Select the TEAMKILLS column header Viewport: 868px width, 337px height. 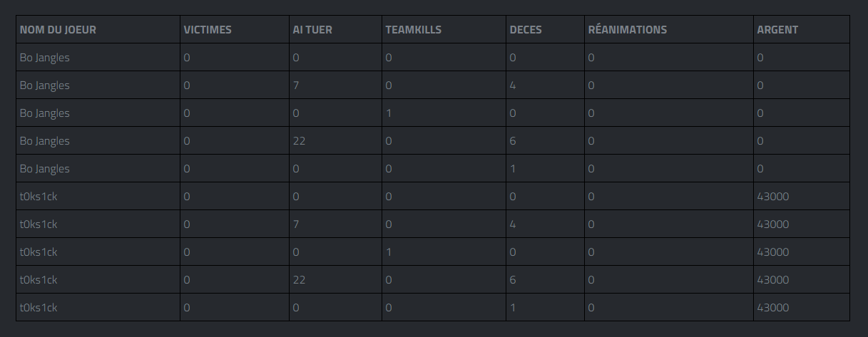(x=413, y=30)
